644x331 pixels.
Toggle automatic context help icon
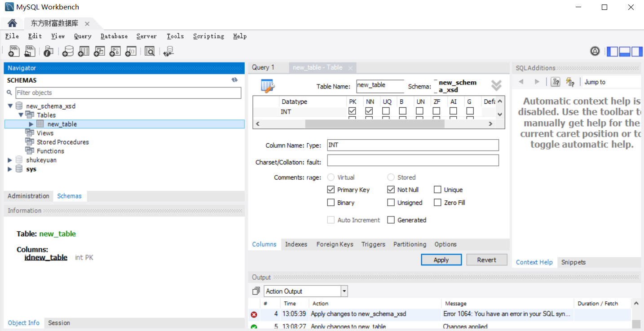570,82
